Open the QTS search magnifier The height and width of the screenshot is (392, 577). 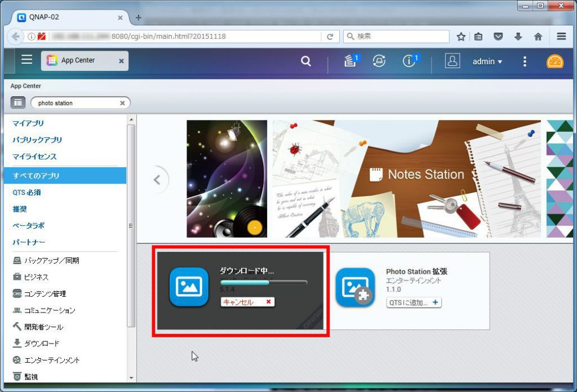[306, 61]
